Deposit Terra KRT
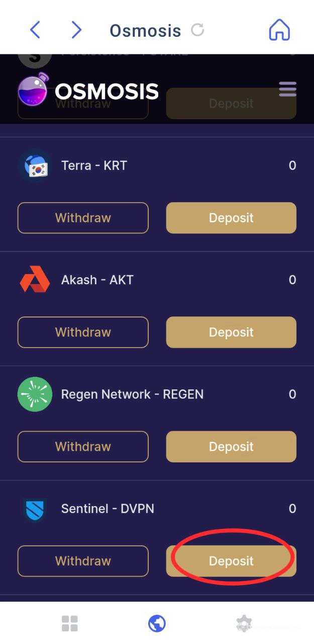 pyautogui.click(x=231, y=218)
